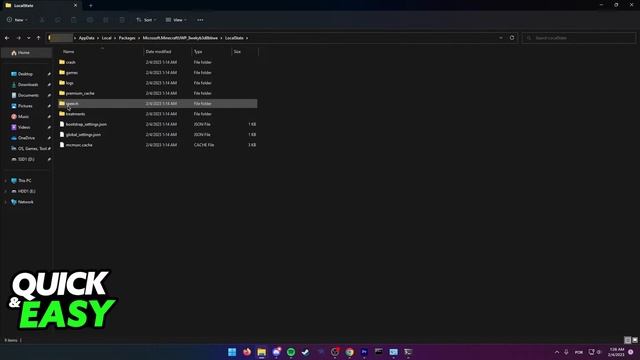This screenshot has height=360, width=640.
Task: Open the Sort dropdown
Action: pyautogui.click(x=146, y=20)
